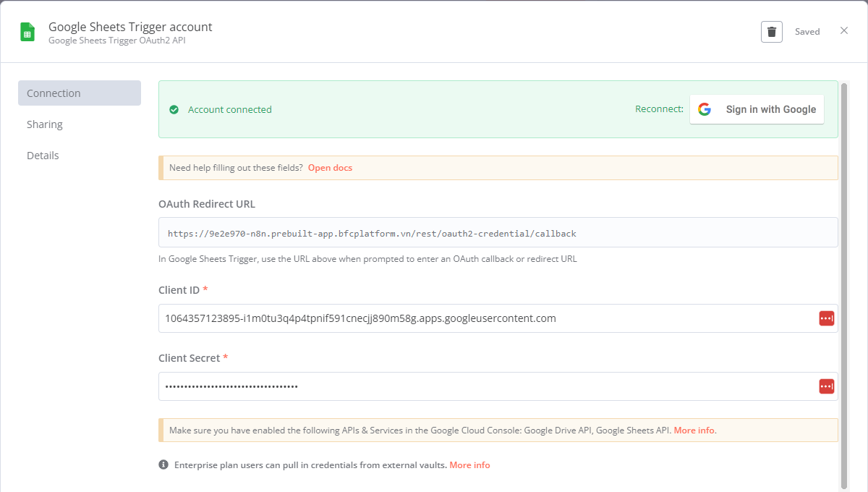This screenshot has height=492, width=868.
Task: Click the credential name Google Sheets Trigger account
Action: (130, 27)
